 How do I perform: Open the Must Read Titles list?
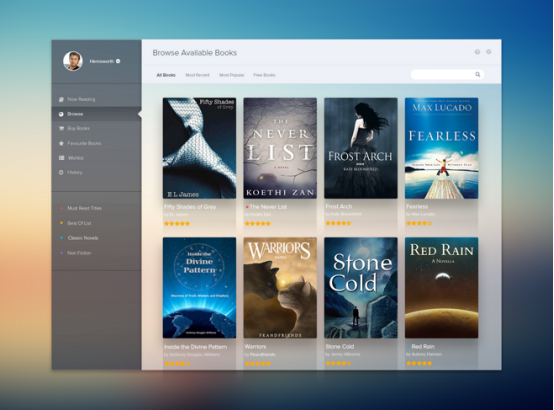pos(84,208)
